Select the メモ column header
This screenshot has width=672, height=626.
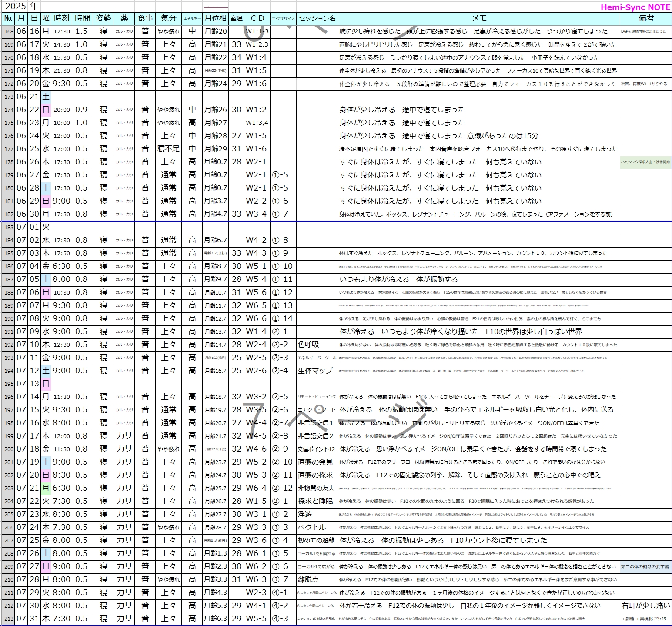(479, 18)
